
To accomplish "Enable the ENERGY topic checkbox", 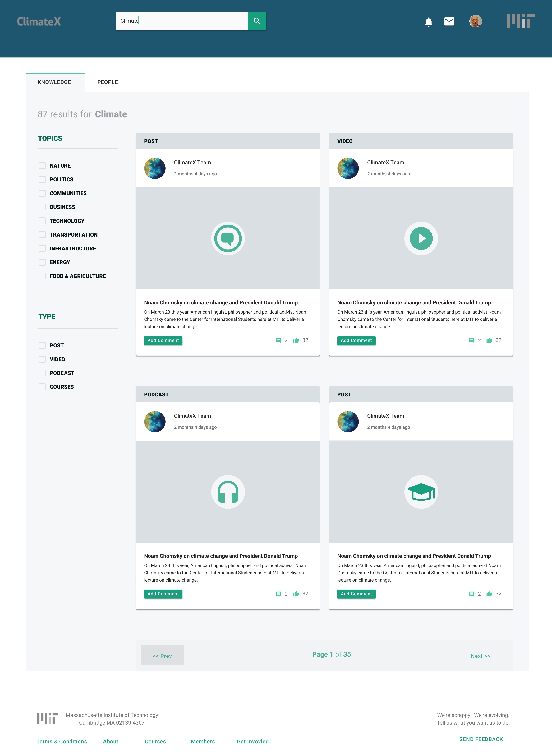I will (42, 262).
